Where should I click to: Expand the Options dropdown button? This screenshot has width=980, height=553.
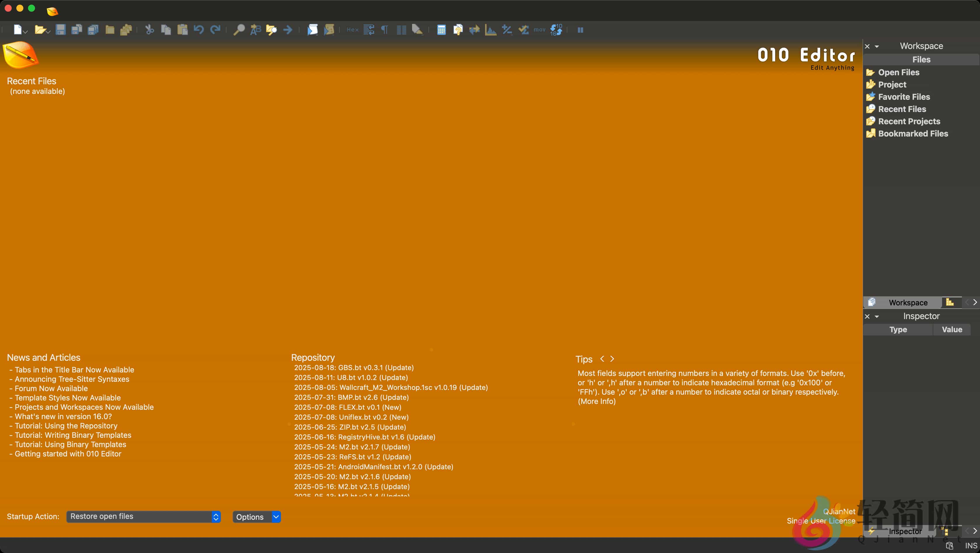coord(276,517)
